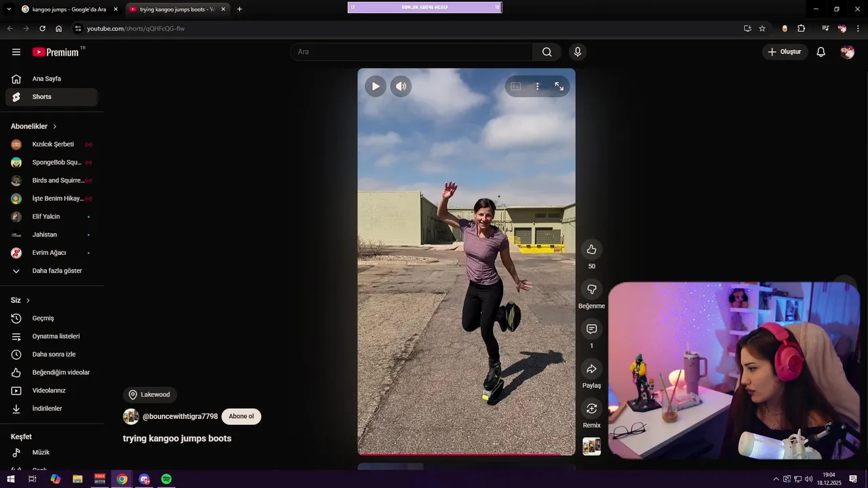Remix this Short
The width and height of the screenshot is (868, 488).
[591, 408]
